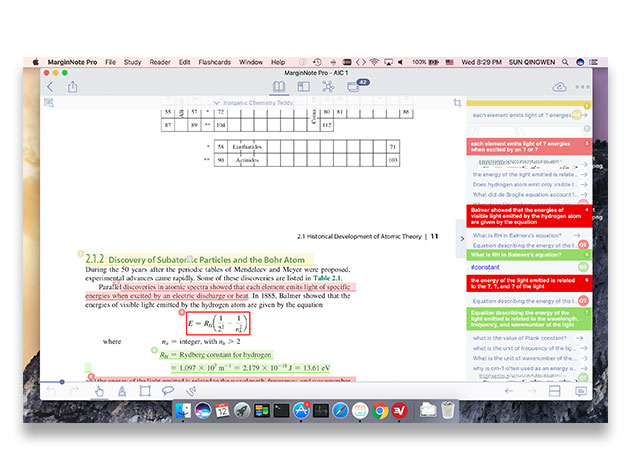This screenshot has height=473, width=630.
Task: Open the MarginNote Pro application menu
Action: coord(72,62)
